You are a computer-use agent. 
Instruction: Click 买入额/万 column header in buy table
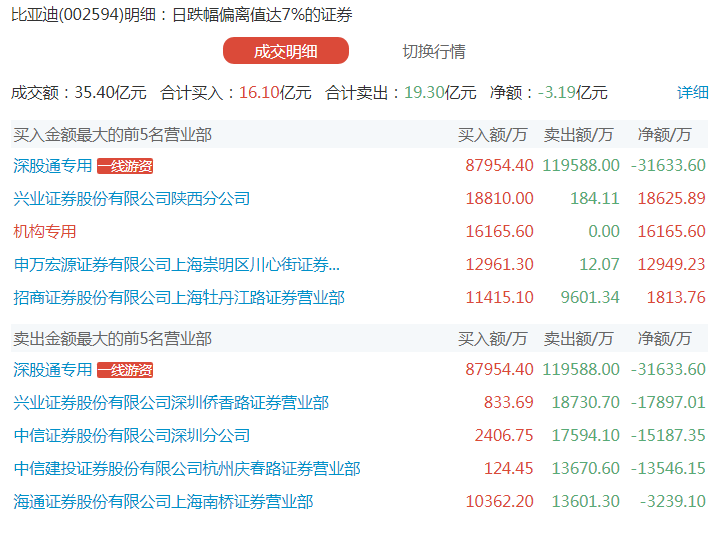492,135
